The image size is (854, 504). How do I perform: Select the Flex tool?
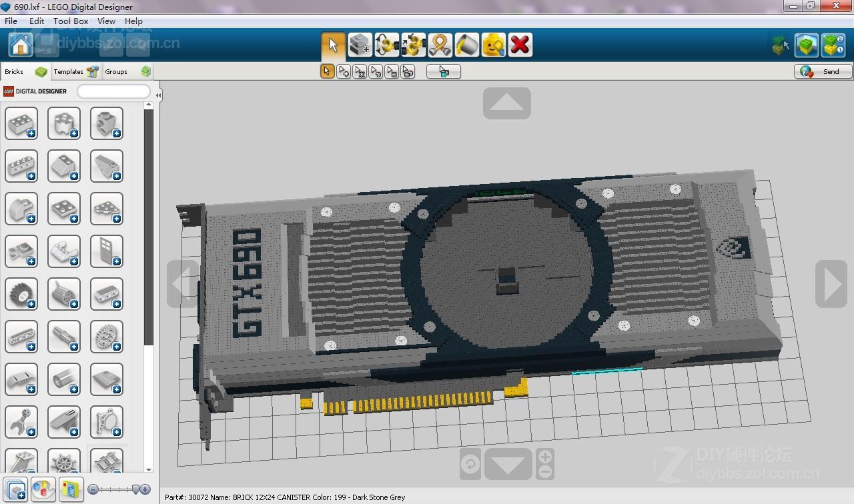(x=440, y=45)
